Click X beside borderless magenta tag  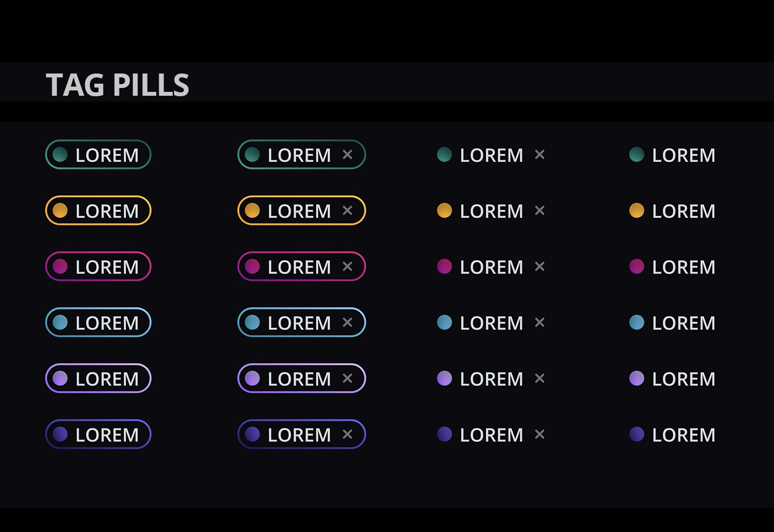click(x=539, y=266)
